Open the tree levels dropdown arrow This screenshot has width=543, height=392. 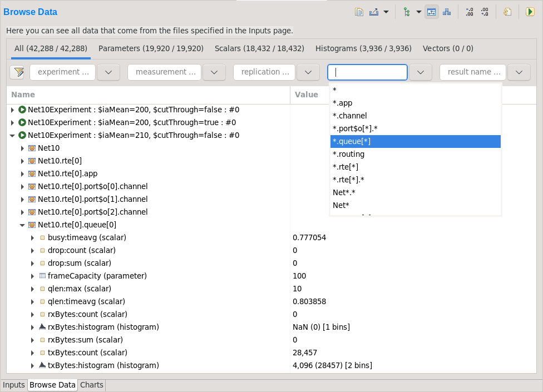point(419,12)
